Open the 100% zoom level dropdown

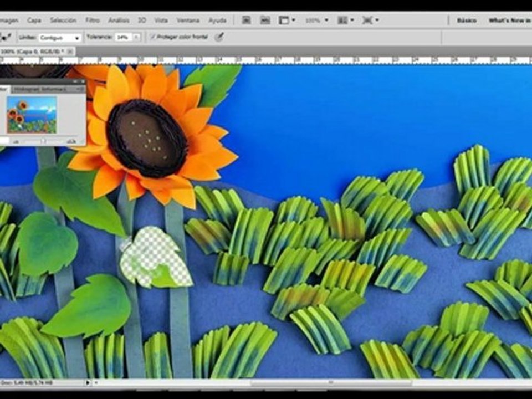(316, 21)
